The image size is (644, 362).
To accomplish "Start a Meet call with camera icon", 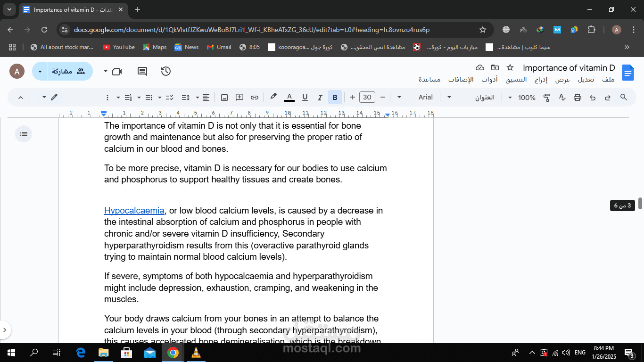I will [117, 72].
